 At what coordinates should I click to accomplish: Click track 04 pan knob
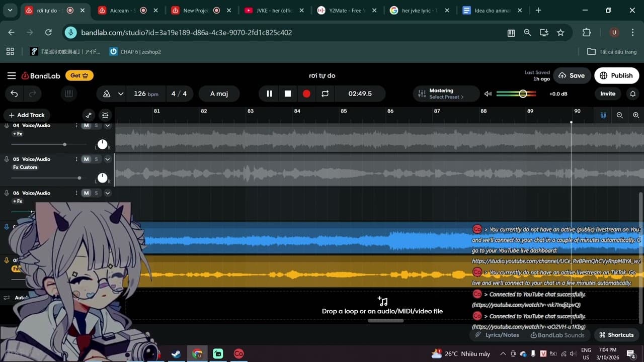click(102, 144)
